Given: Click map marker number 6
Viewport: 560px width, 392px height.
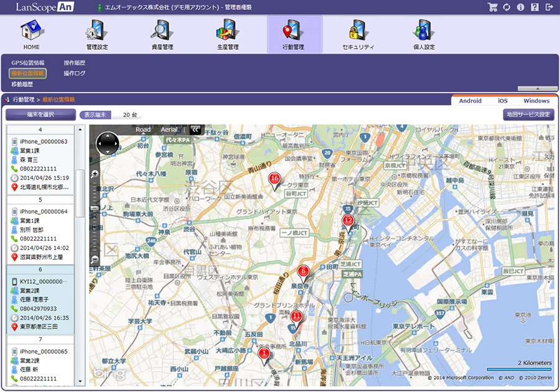Looking at the screenshot, I should (x=303, y=273).
